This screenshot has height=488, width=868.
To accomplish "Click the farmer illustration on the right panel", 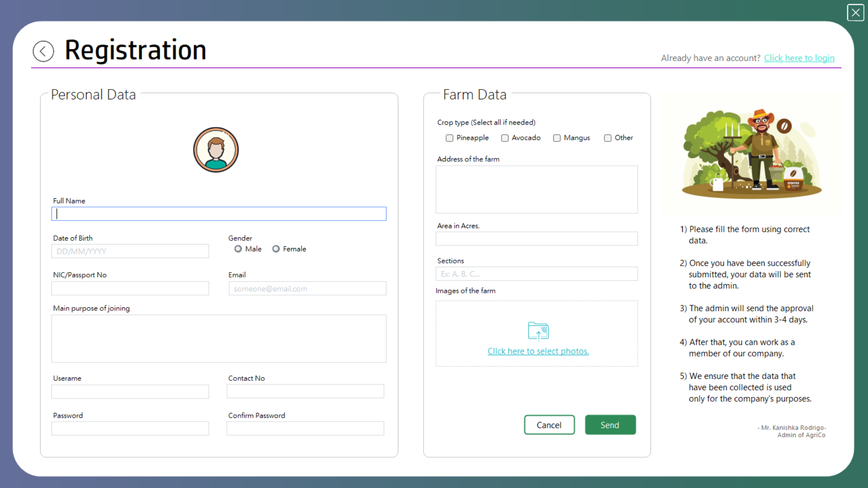I will pos(751,154).
